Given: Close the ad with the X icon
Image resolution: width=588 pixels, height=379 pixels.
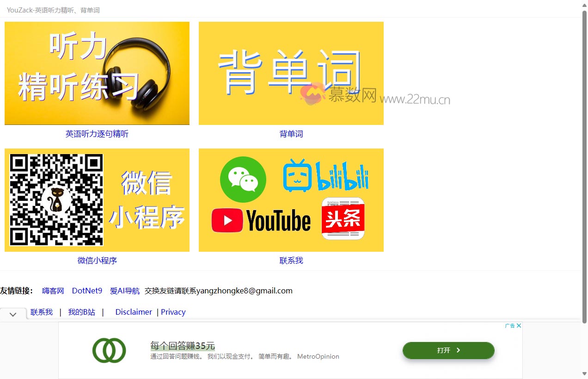Looking at the screenshot, I should coord(519,326).
